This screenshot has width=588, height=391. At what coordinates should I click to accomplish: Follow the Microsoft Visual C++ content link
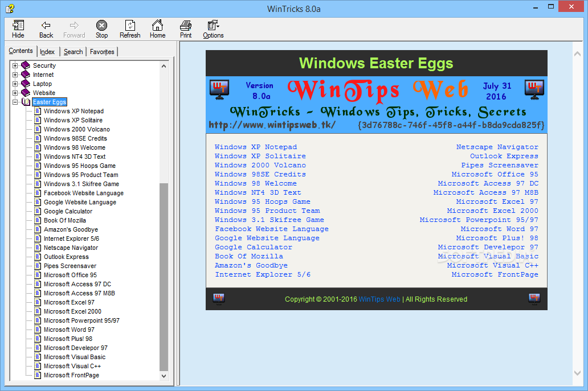492,265
